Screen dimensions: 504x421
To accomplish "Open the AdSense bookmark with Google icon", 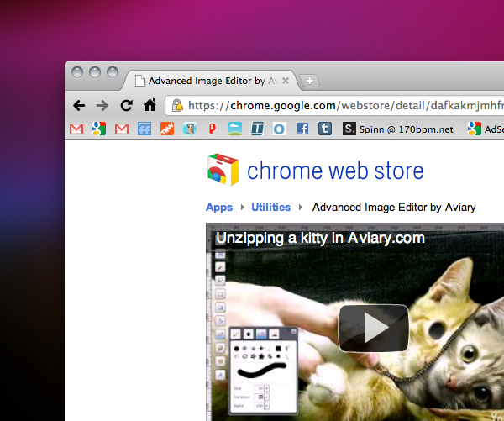I will pos(486,129).
